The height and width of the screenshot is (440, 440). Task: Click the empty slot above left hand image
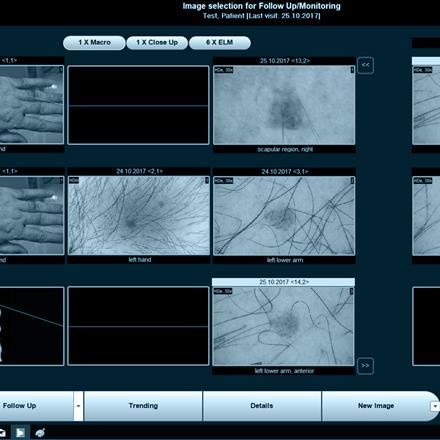[138, 105]
